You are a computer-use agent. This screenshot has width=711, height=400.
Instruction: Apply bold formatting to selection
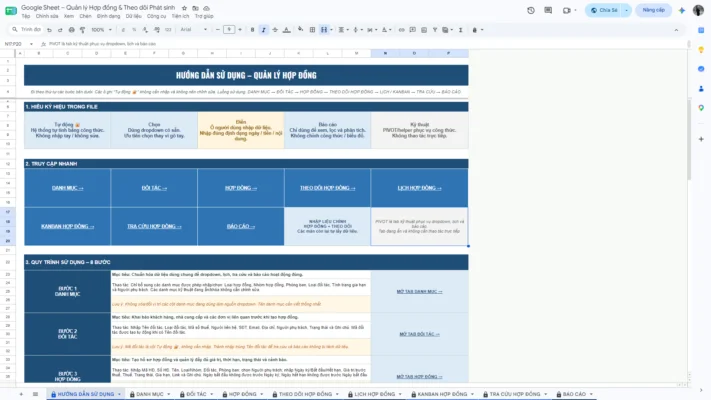[253, 30]
